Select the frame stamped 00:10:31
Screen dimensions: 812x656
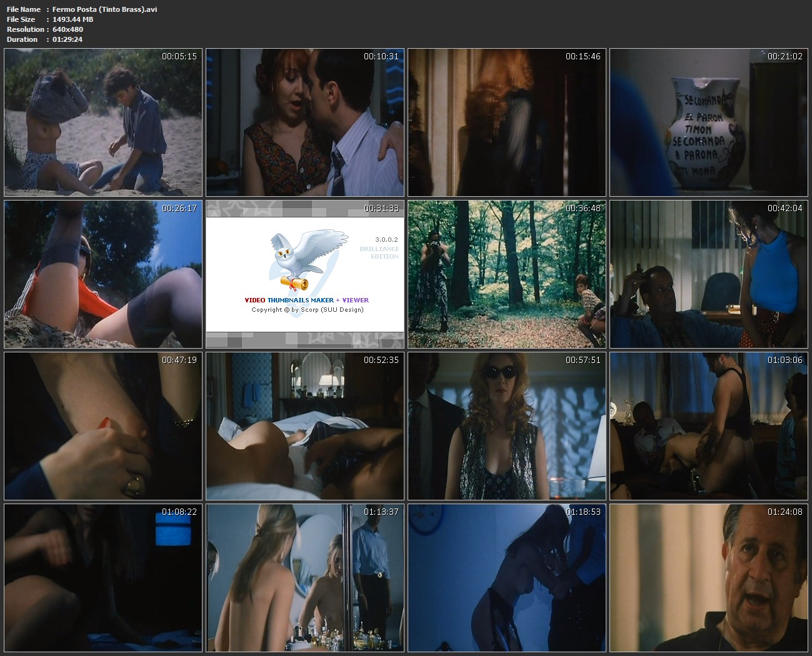[305, 122]
